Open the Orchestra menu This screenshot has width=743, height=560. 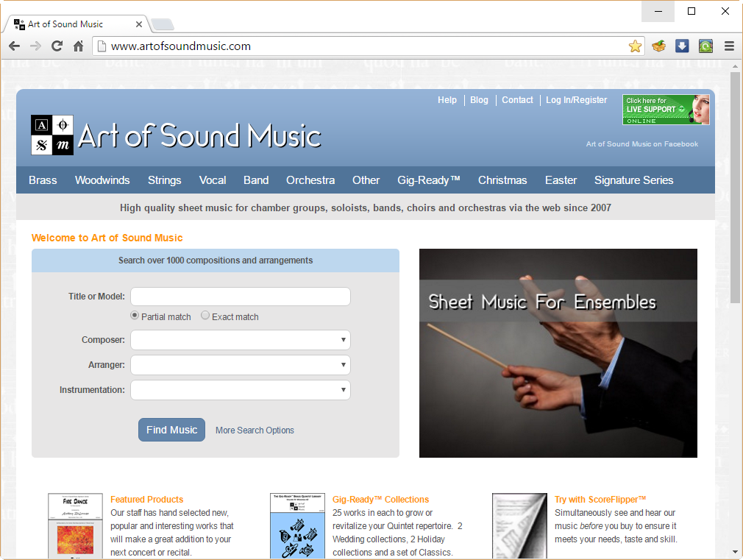[310, 180]
